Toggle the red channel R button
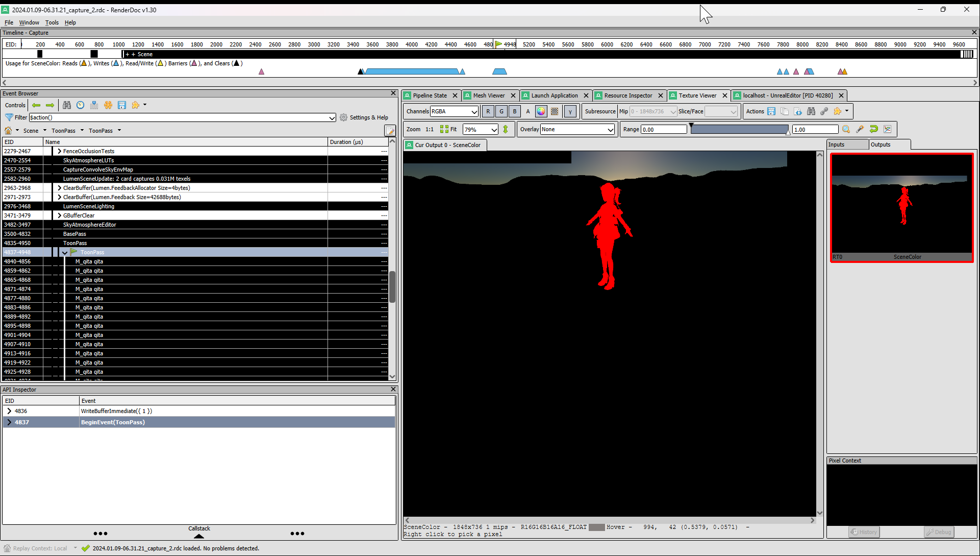This screenshot has height=556, width=980. point(488,111)
